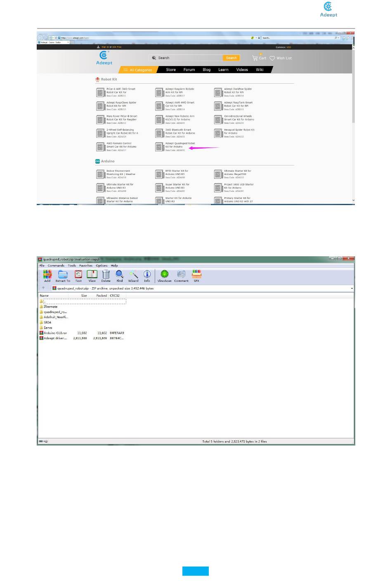Open Super Starter Kit for Arduino UNO R3 link
The height and width of the screenshot is (581, 392).
177,186
